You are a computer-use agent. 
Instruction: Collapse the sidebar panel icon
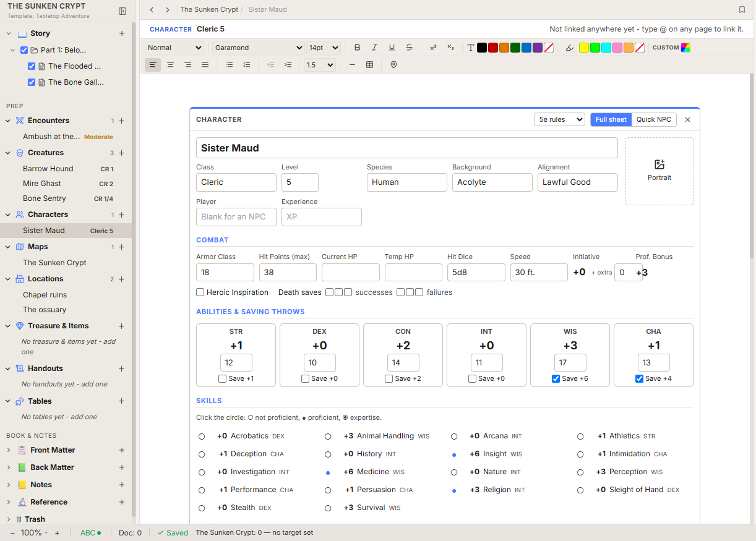pos(122,11)
